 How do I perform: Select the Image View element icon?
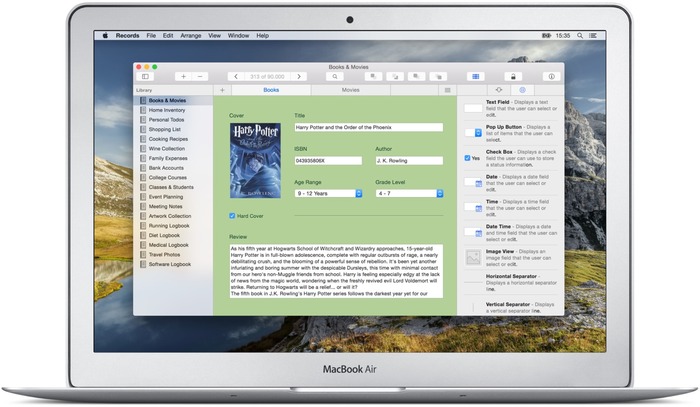[x=473, y=257]
